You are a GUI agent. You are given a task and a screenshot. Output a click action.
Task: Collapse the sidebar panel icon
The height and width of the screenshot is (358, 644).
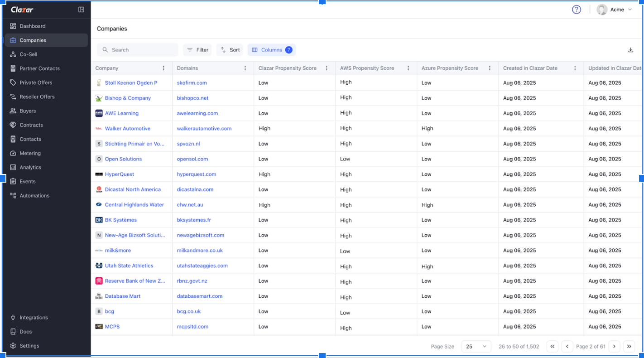pyautogui.click(x=81, y=10)
